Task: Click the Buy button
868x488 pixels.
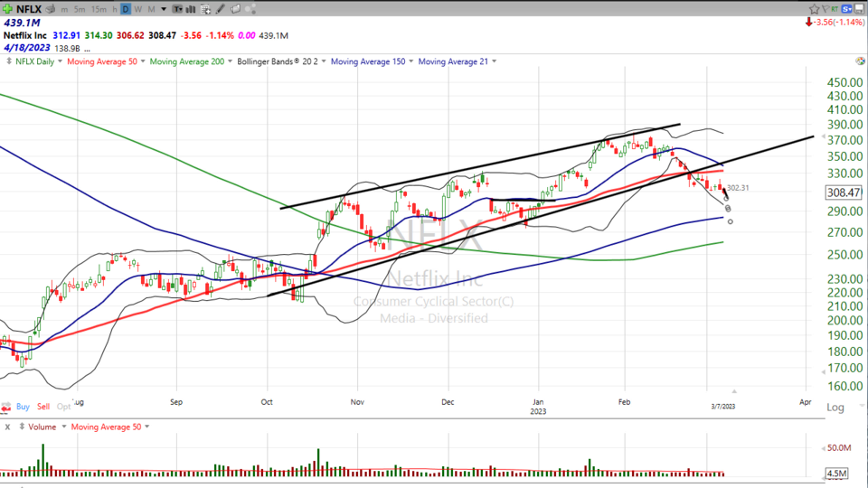Action: coord(23,407)
